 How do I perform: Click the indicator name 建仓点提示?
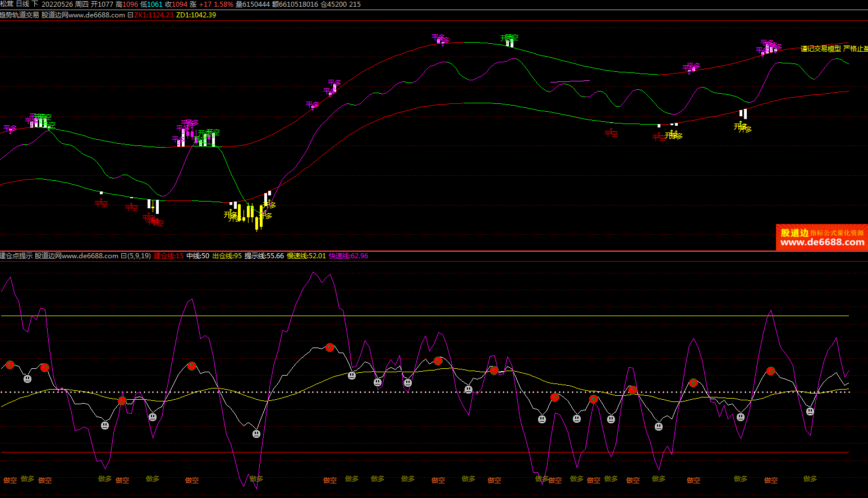[16, 256]
